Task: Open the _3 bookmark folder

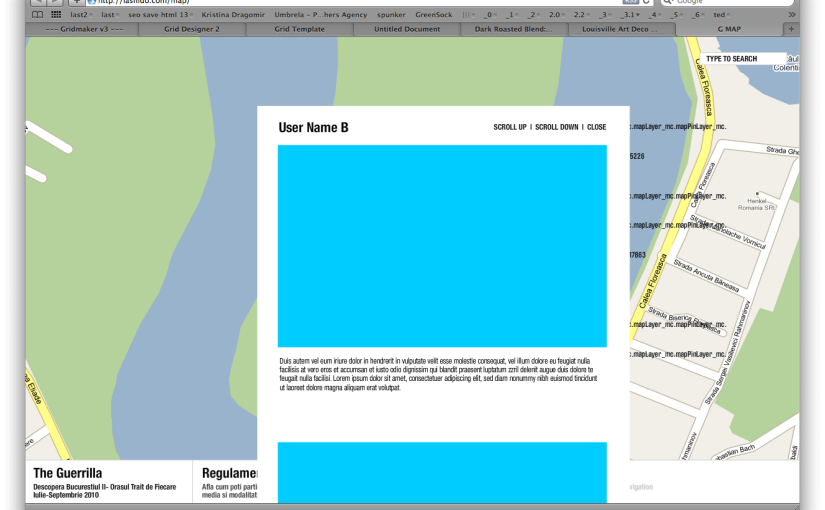Action: click(605, 15)
